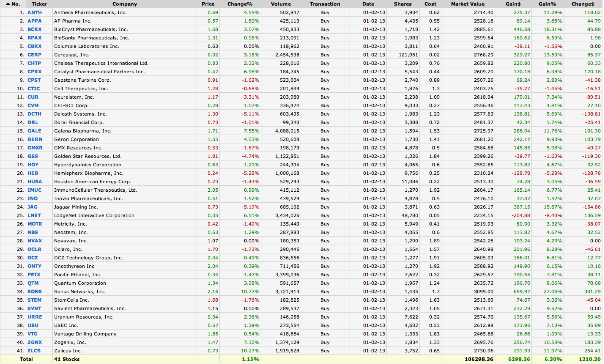Open the MOTR ticker link

coord(35,224)
